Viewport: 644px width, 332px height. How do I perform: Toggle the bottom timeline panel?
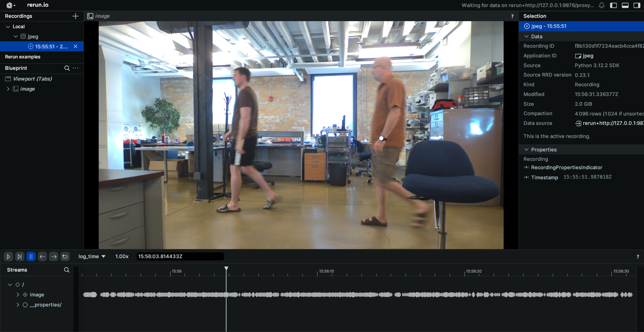tap(625, 5)
